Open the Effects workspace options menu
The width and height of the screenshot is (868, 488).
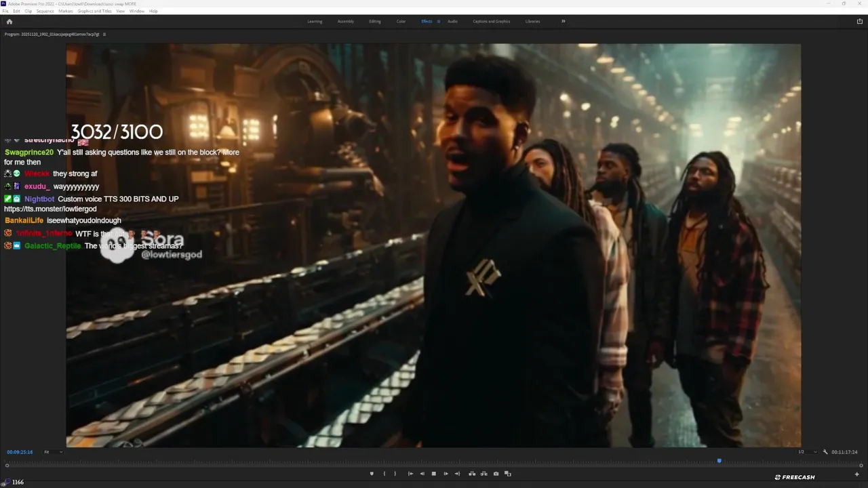(438, 21)
